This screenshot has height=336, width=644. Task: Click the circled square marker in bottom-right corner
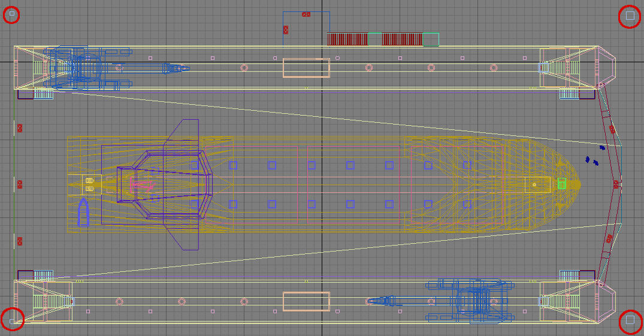click(x=630, y=320)
